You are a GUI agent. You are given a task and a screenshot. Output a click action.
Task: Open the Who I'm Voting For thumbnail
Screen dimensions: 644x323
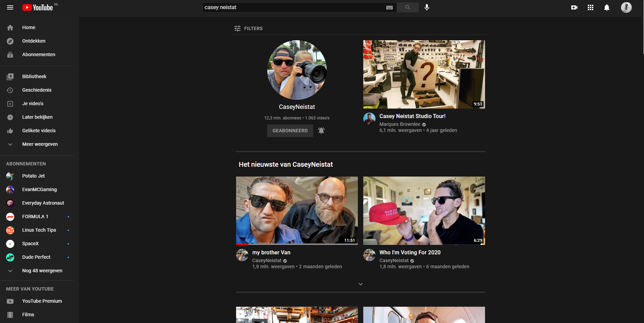point(424,210)
